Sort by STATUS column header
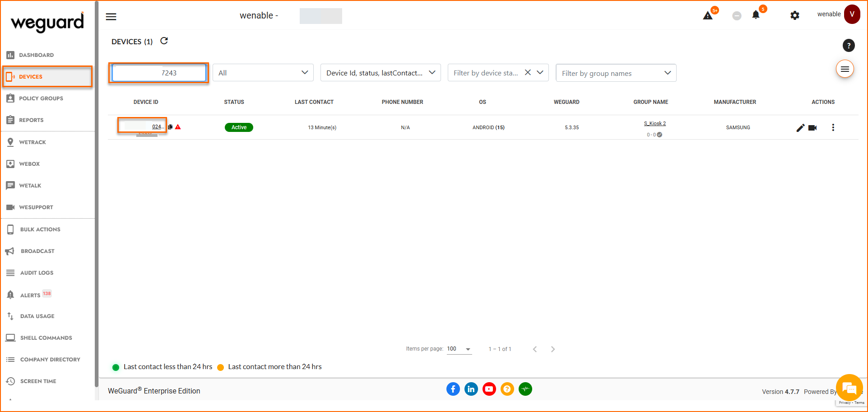 [x=234, y=102]
